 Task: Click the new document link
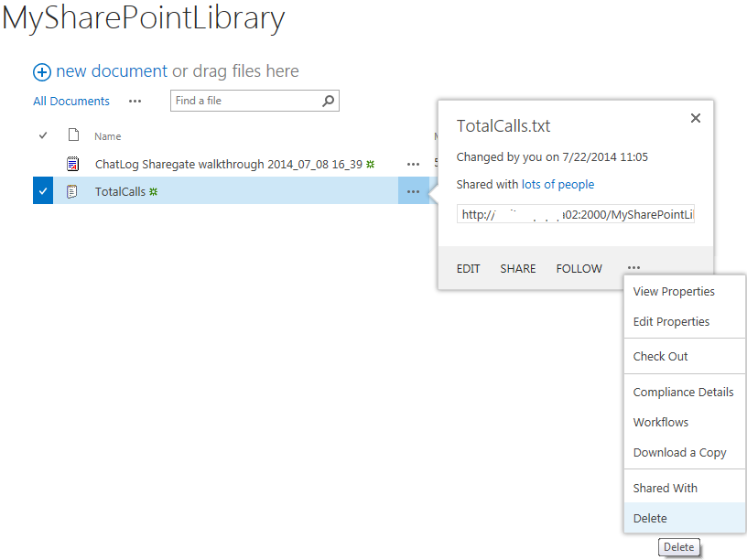(112, 71)
